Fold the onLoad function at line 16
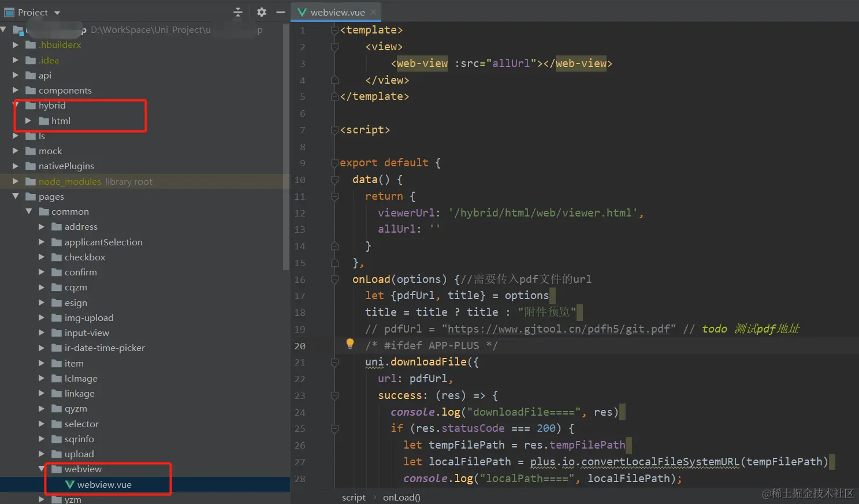This screenshot has width=859, height=504. pyautogui.click(x=334, y=279)
